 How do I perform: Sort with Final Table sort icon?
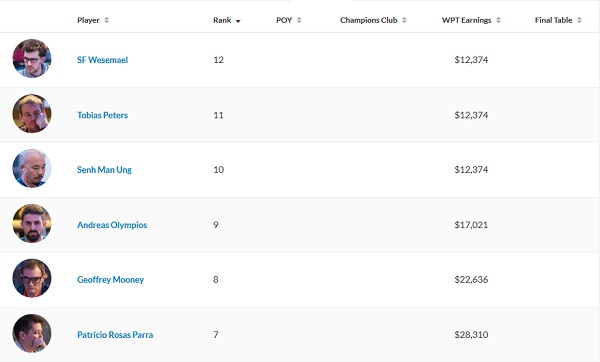[579, 20]
